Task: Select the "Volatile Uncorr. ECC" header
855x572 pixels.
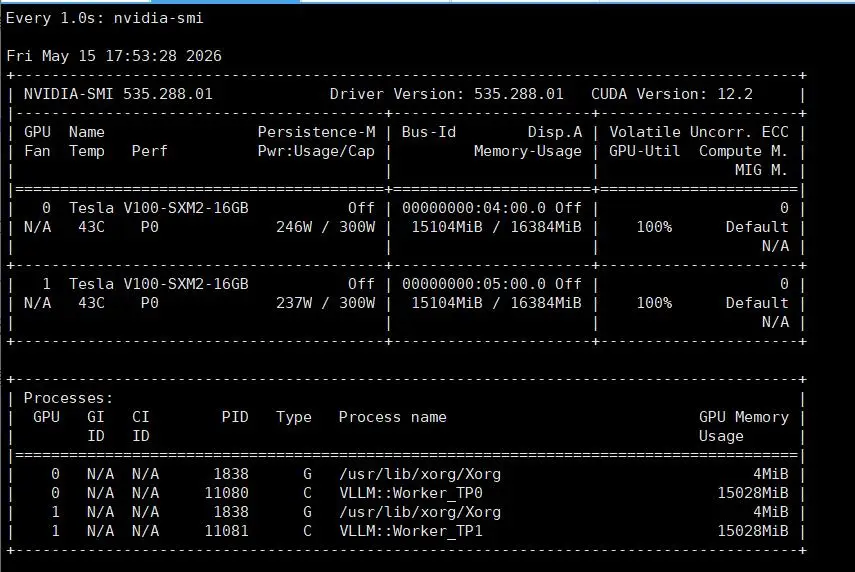Action: (x=699, y=132)
